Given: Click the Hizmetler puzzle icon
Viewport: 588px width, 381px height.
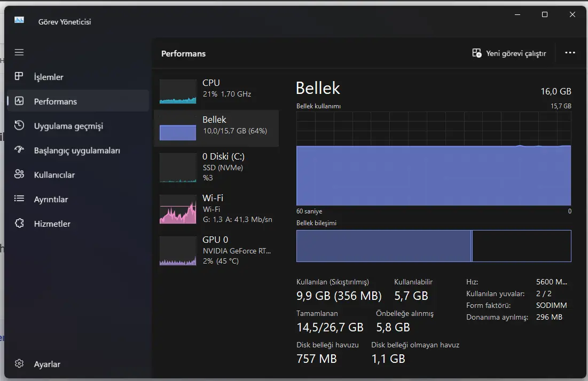Looking at the screenshot, I should [19, 223].
